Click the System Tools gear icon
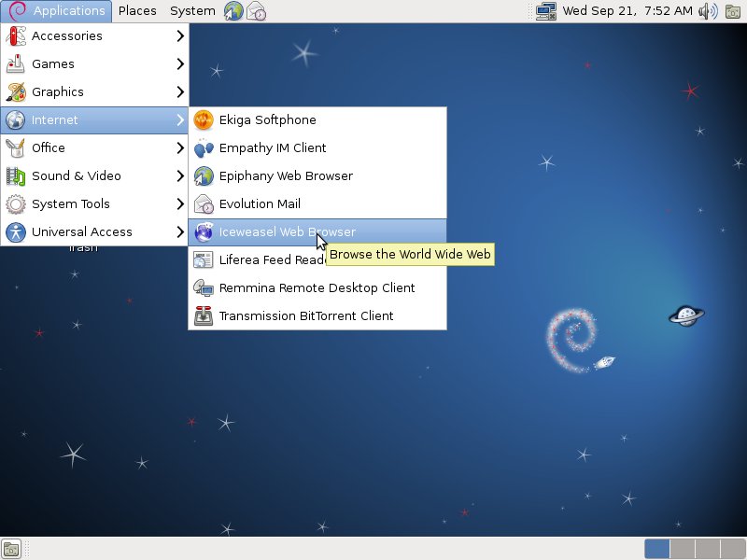The image size is (747, 560). [16, 203]
